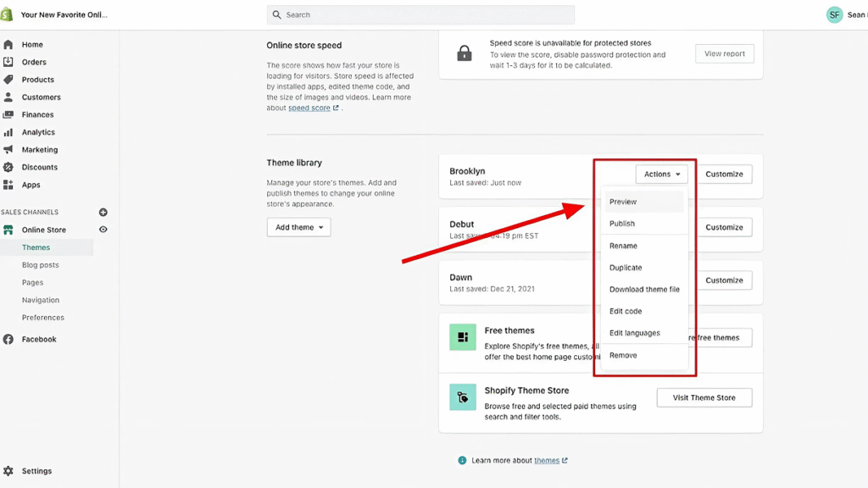
Task: Open Navigation in the sidebar
Action: 41,300
